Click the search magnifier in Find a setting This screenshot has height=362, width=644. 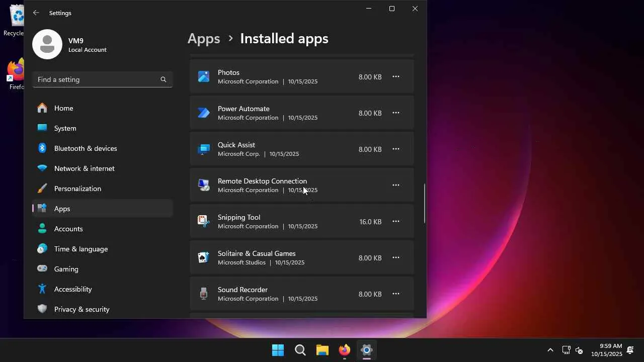coord(163,79)
